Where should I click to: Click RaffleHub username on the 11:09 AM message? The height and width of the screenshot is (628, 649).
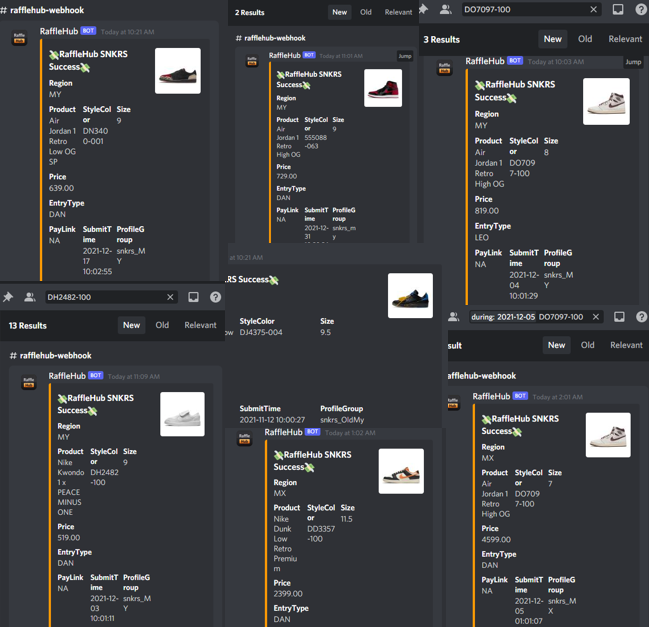67,375
